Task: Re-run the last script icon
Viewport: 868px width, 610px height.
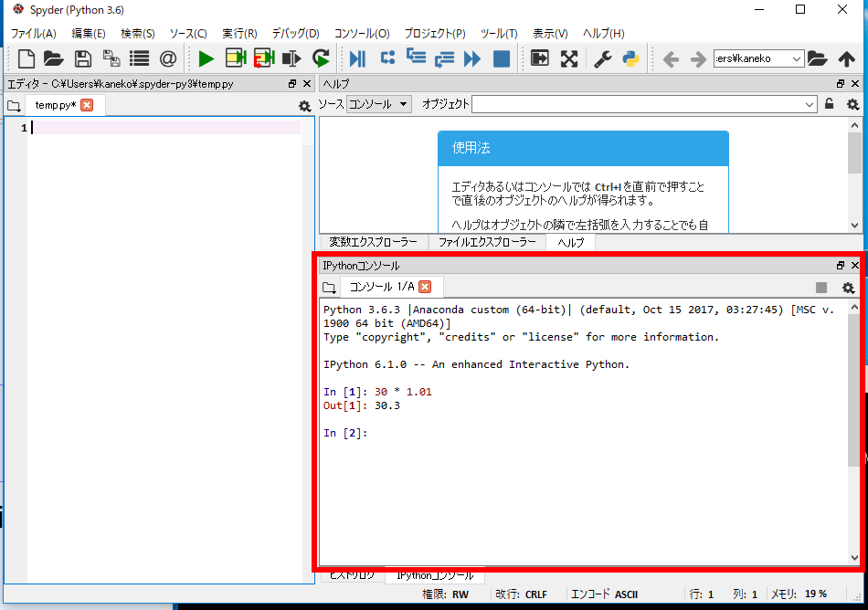Action: [321, 58]
